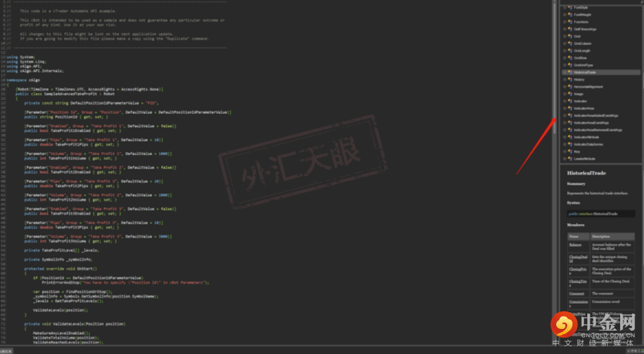The width and height of the screenshot is (644, 354).
Task: Click the GetFitnessArgs class icon
Action: [569, 29]
